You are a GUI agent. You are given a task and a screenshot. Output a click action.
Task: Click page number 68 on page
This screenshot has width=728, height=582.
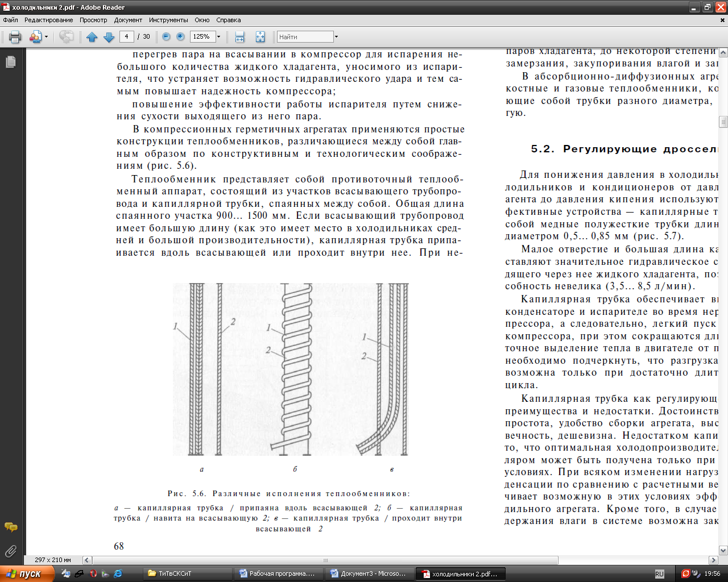119,546
